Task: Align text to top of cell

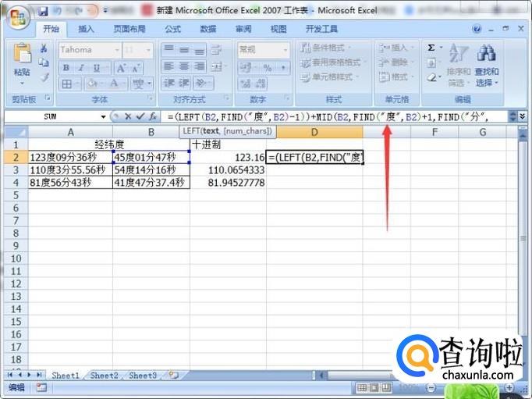Action: [169, 49]
